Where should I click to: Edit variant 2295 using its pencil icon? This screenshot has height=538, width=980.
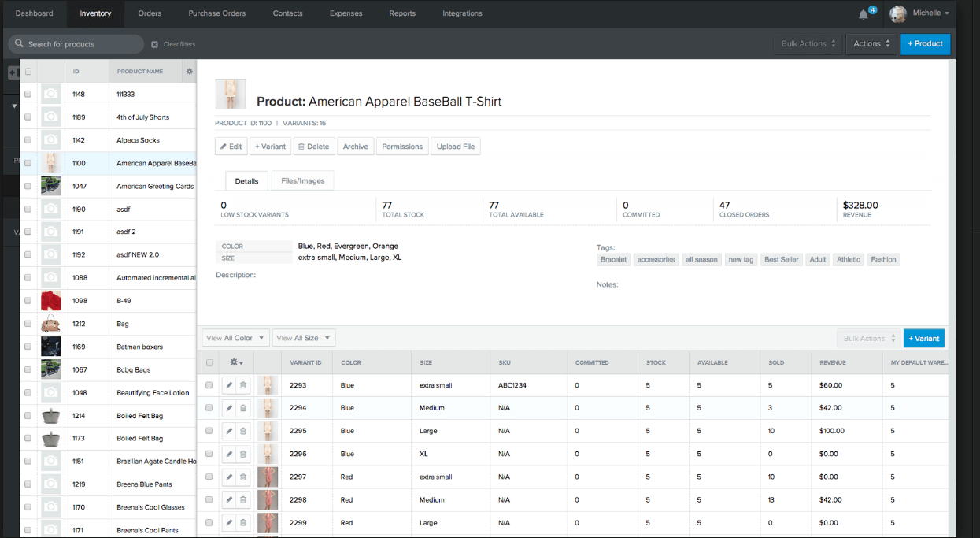229,431
